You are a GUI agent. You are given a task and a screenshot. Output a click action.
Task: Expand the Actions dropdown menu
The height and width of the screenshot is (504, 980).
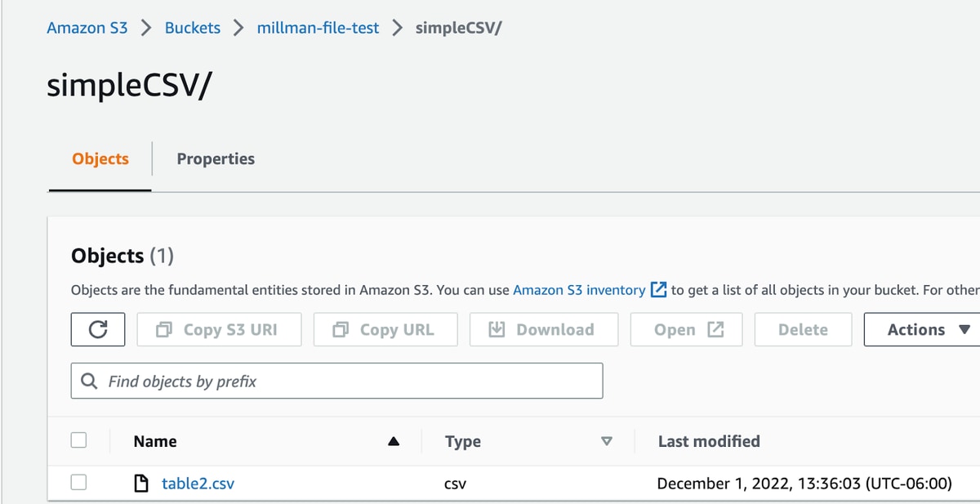click(x=922, y=329)
